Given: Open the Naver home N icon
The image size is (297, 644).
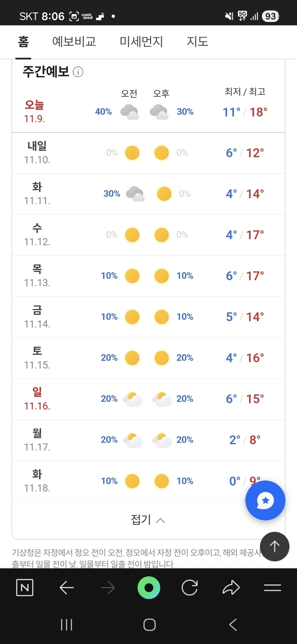Looking at the screenshot, I should coord(25,587).
